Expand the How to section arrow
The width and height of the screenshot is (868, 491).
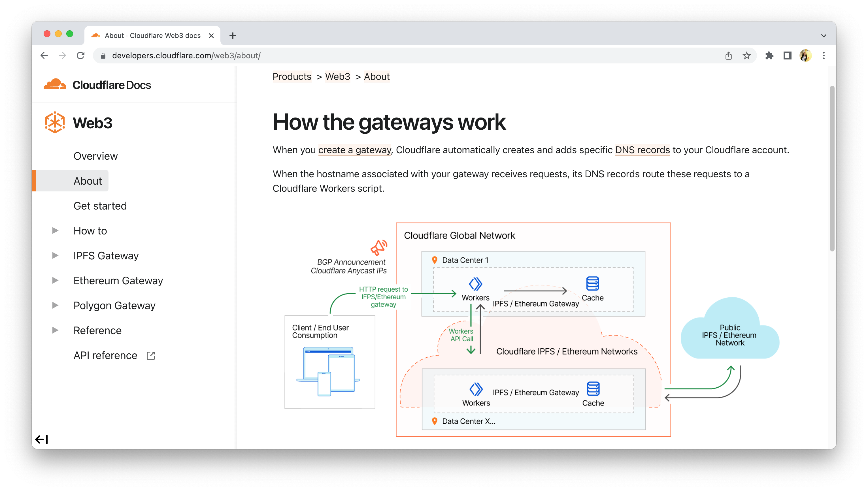[x=55, y=231]
